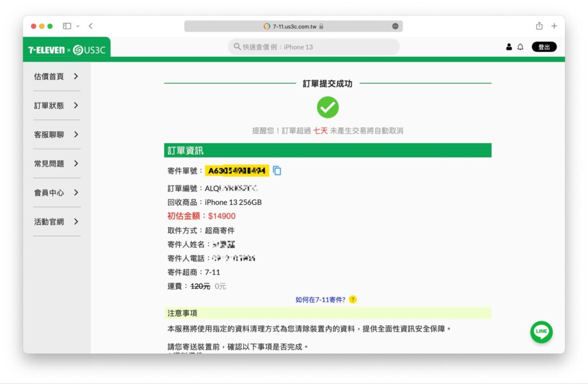
Task: Open the notifications bell icon
Action: tap(520, 47)
